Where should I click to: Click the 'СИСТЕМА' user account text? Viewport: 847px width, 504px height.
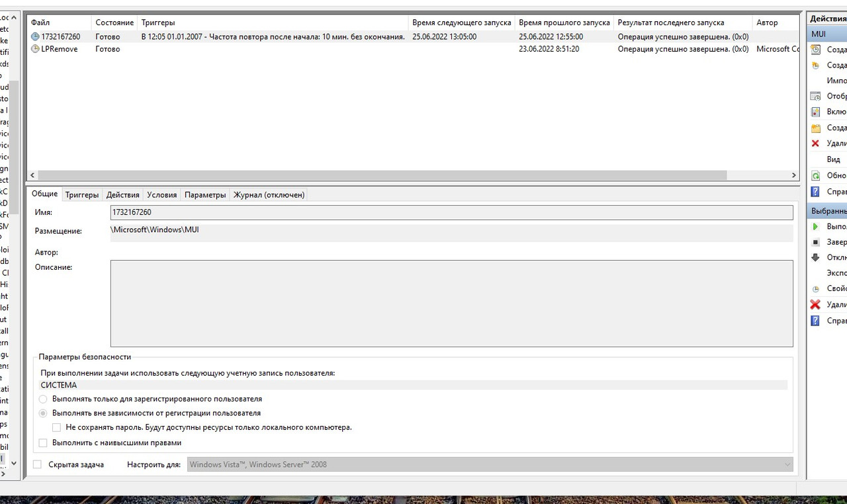click(x=59, y=385)
